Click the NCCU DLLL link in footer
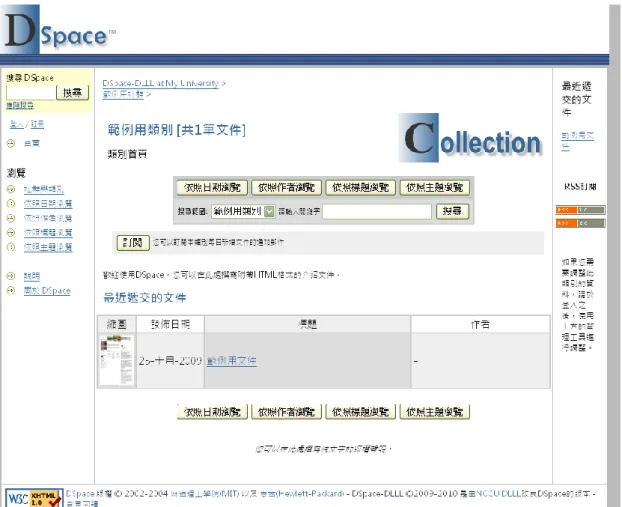Screen dimensions: 622x507 [x=498, y=494]
